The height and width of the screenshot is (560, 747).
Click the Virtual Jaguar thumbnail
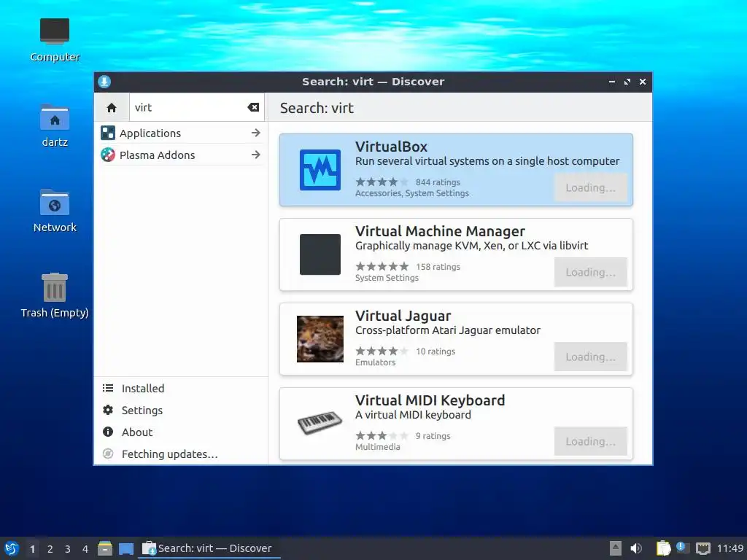point(320,339)
